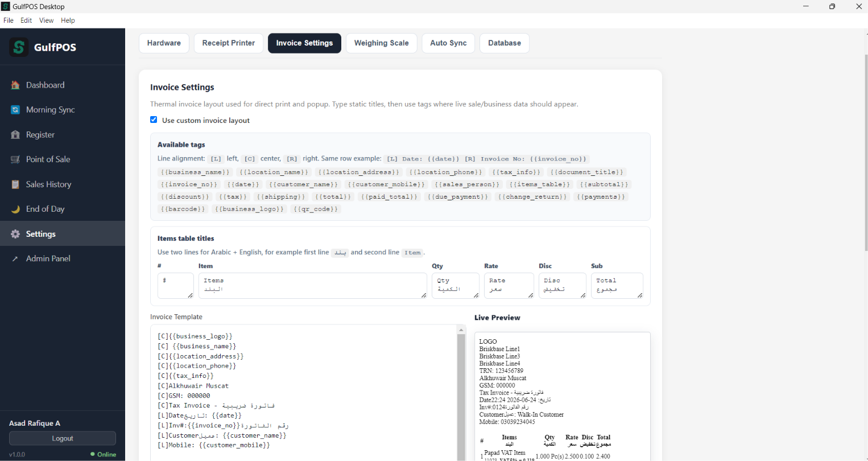Click the {{location_phone}} tag
The width and height of the screenshot is (868, 461).
point(445,172)
